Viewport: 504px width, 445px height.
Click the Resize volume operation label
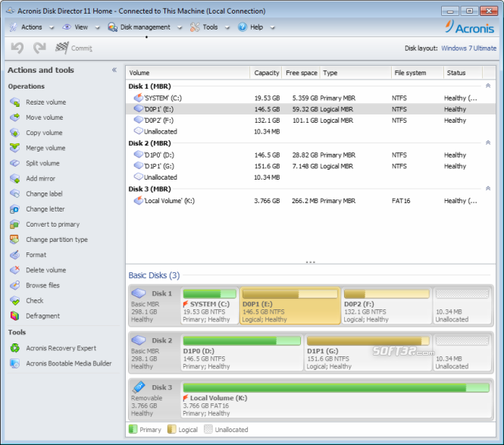pos(46,102)
